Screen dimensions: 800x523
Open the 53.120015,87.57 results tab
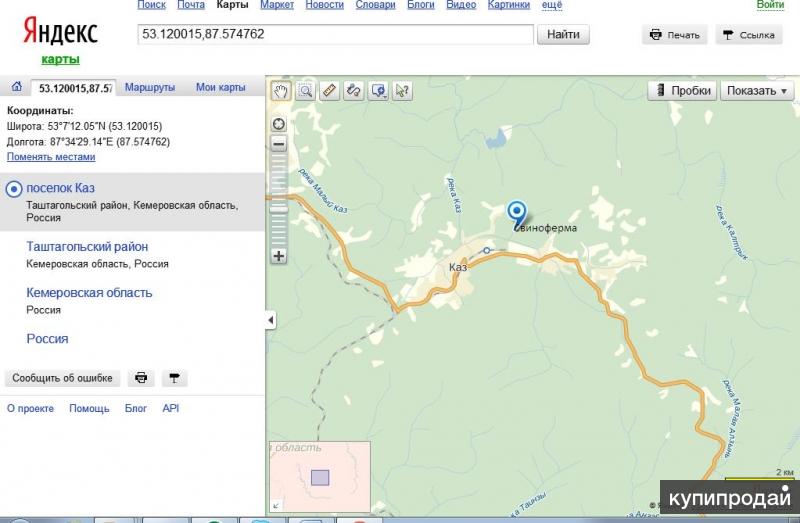(x=73, y=88)
